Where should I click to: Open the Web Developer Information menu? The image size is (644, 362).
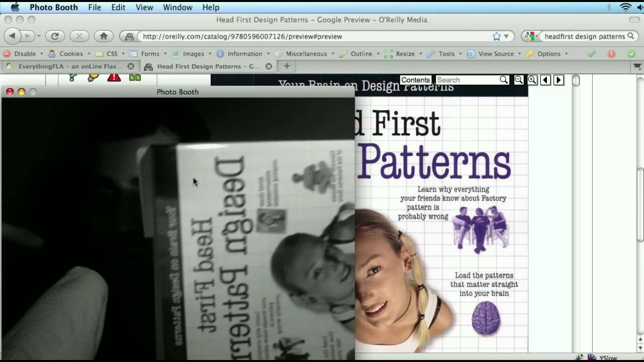click(x=243, y=54)
